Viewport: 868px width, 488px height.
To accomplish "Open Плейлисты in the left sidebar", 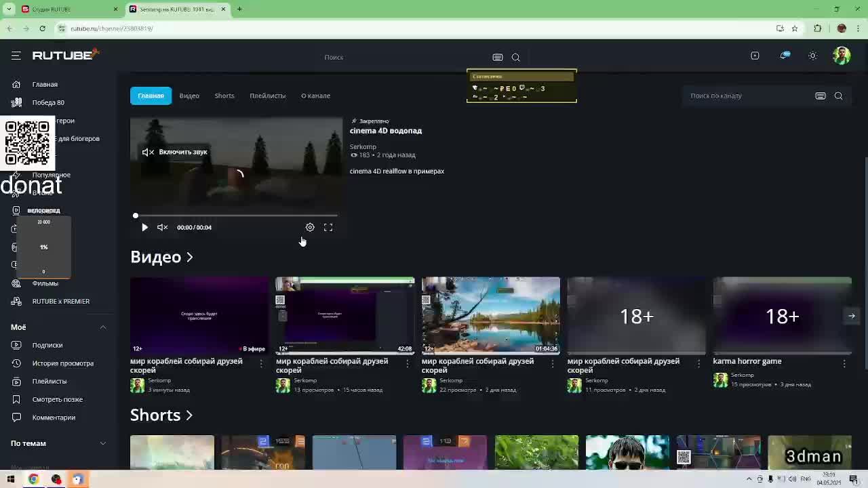I will tap(50, 382).
